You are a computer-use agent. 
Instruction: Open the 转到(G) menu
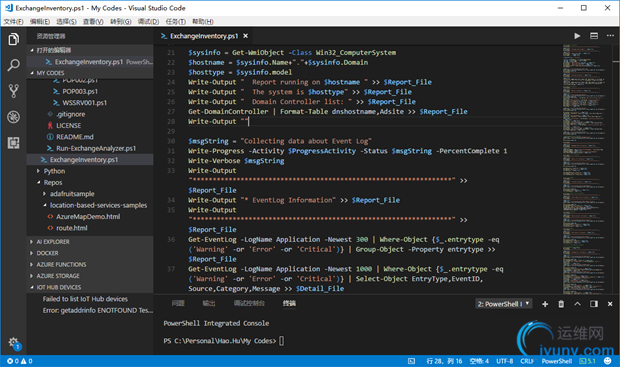coord(121,21)
